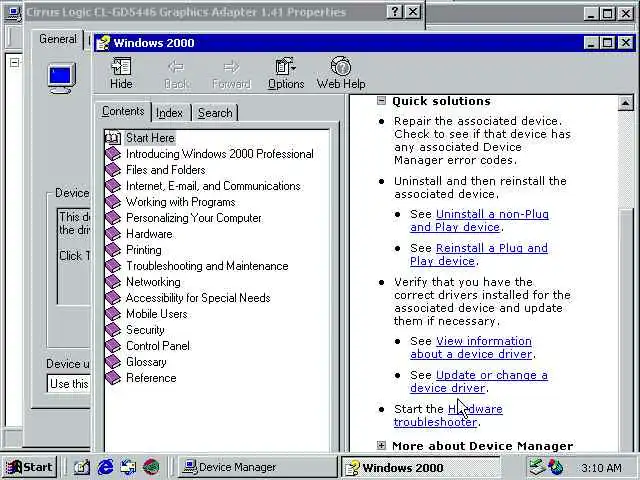Click the second Quick Launch globe icon
Image resolution: width=640 pixels, height=480 pixels.
[151, 467]
